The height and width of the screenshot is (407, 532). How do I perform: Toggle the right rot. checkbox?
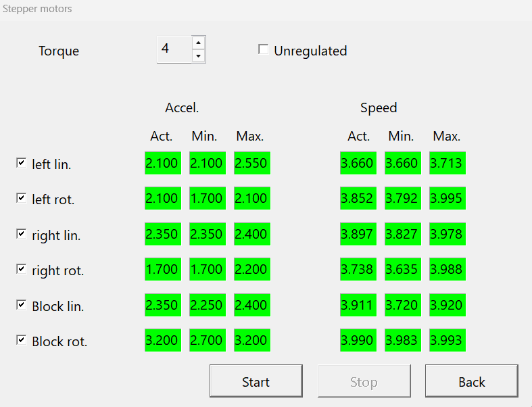click(21, 269)
